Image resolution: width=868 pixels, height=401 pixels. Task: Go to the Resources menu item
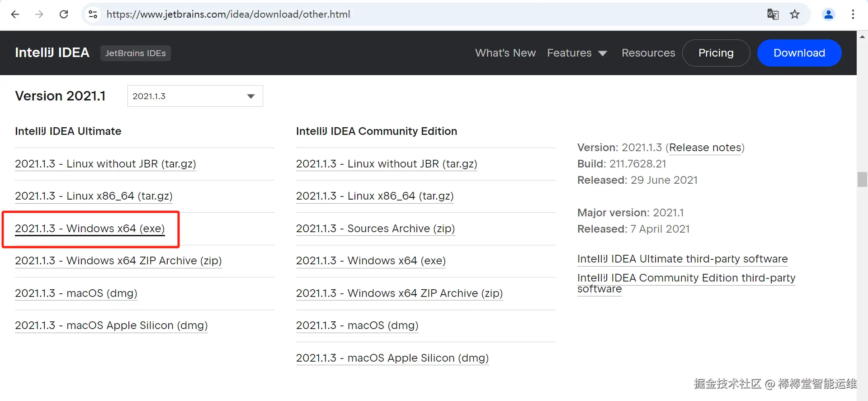[x=648, y=53]
